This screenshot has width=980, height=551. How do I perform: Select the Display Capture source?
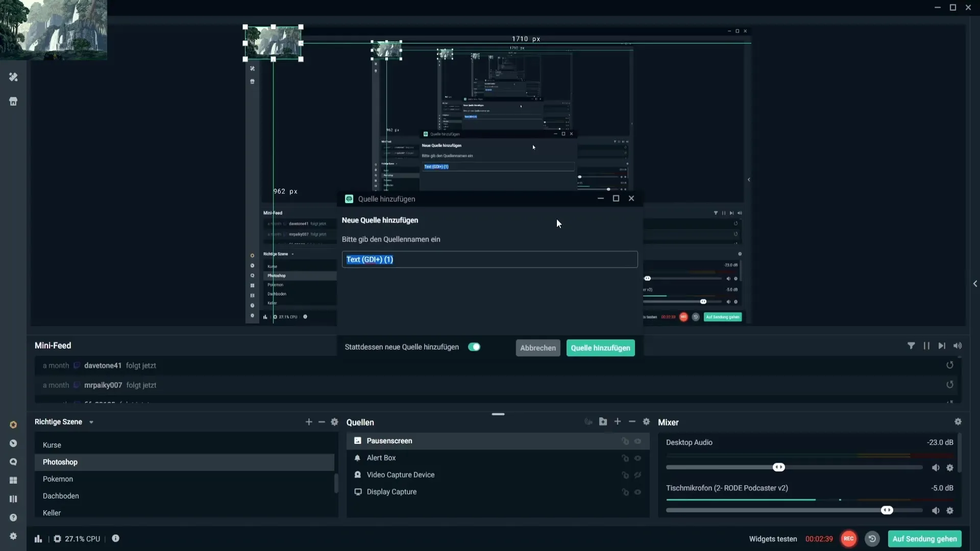[x=498, y=492]
